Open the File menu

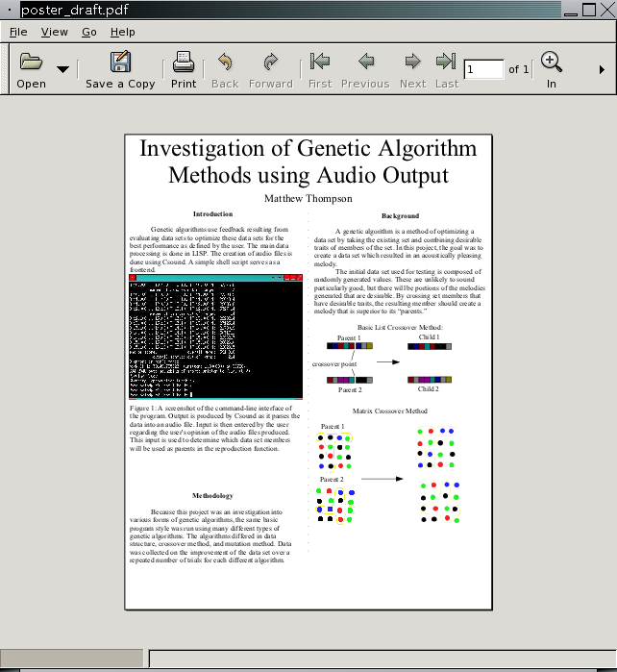tap(18, 32)
